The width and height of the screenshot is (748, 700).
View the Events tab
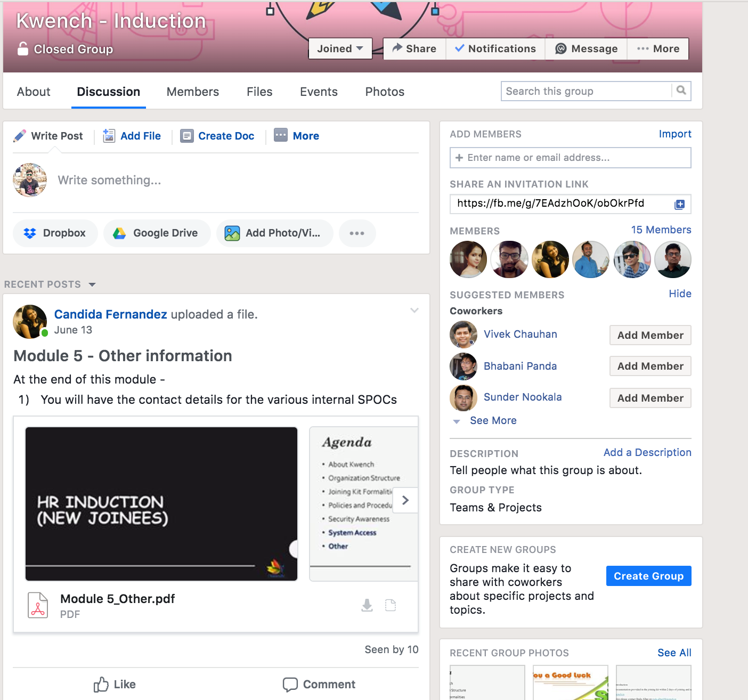coord(319,92)
